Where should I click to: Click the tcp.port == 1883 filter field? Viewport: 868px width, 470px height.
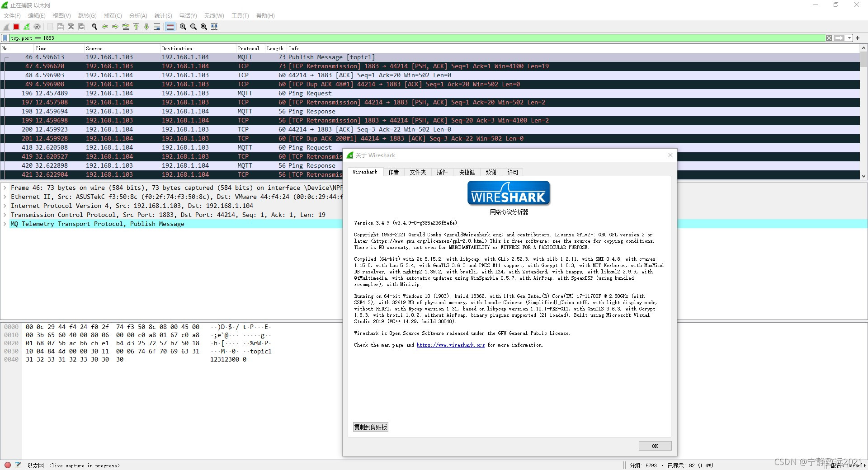pos(417,38)
